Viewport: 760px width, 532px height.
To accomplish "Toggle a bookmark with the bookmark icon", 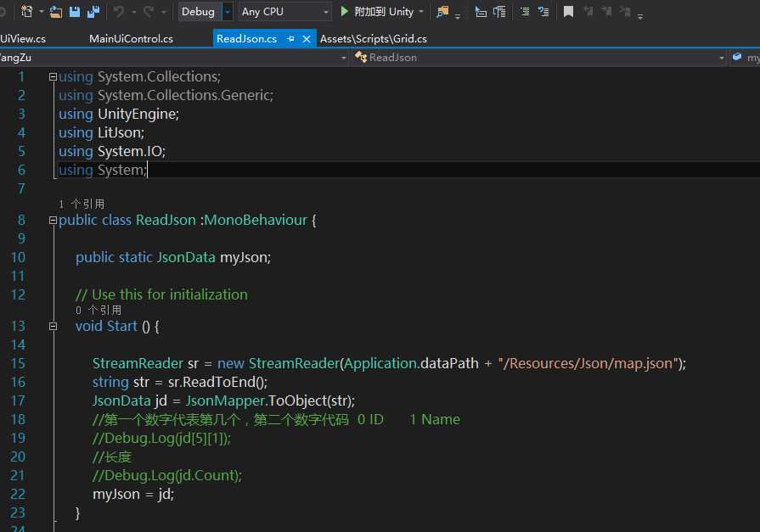I will point(569,11).
